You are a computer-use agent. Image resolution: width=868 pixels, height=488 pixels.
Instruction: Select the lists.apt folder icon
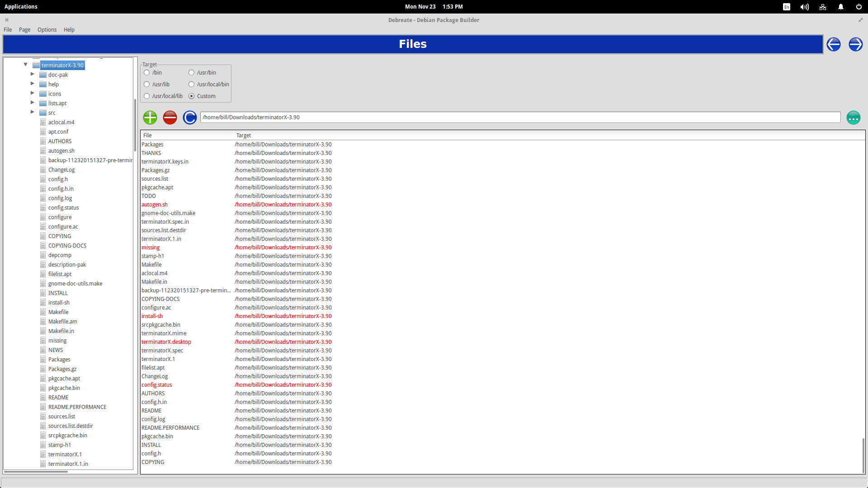tap(43, 103)
